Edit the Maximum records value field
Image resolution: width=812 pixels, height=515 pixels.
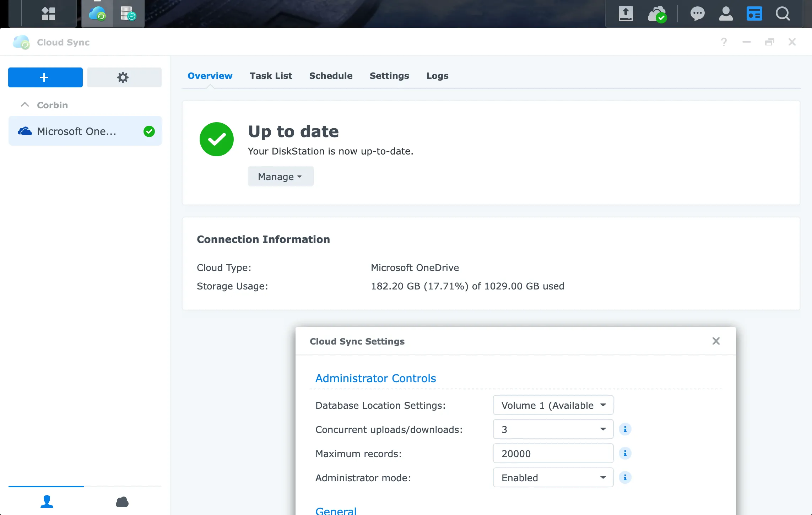click(553, 453)
